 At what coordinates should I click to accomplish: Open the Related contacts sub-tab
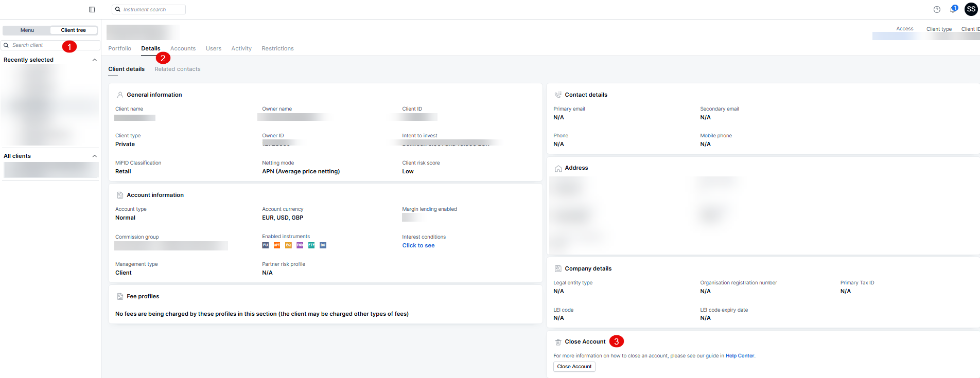[177, 69]
